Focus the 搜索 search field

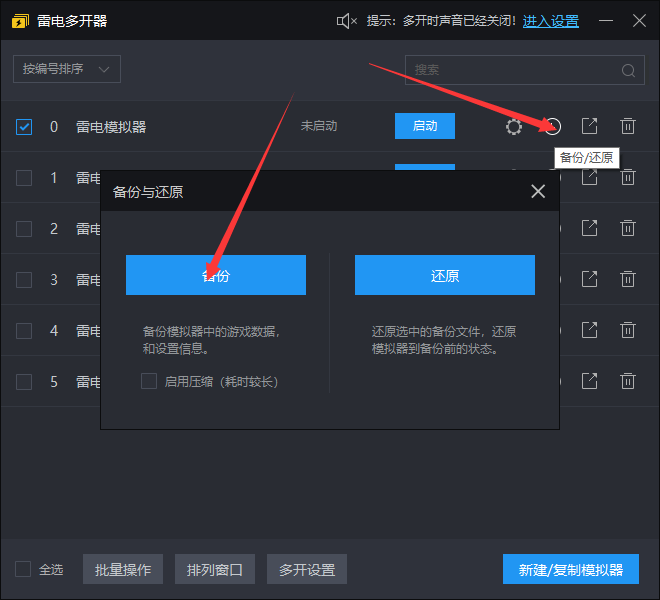(524, 70)
